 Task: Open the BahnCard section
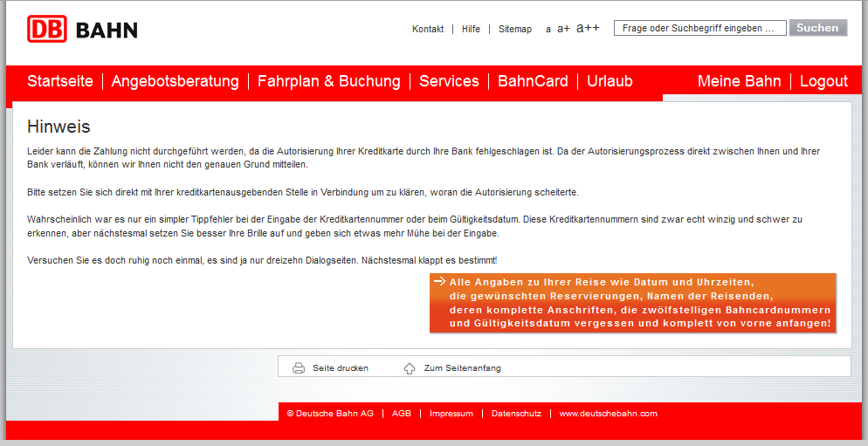click(x=533, y=81)
